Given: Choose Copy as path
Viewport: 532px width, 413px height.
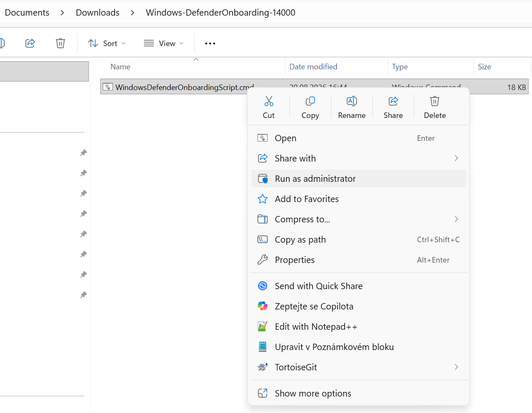Looking at the screenshot, I should 359,240.
